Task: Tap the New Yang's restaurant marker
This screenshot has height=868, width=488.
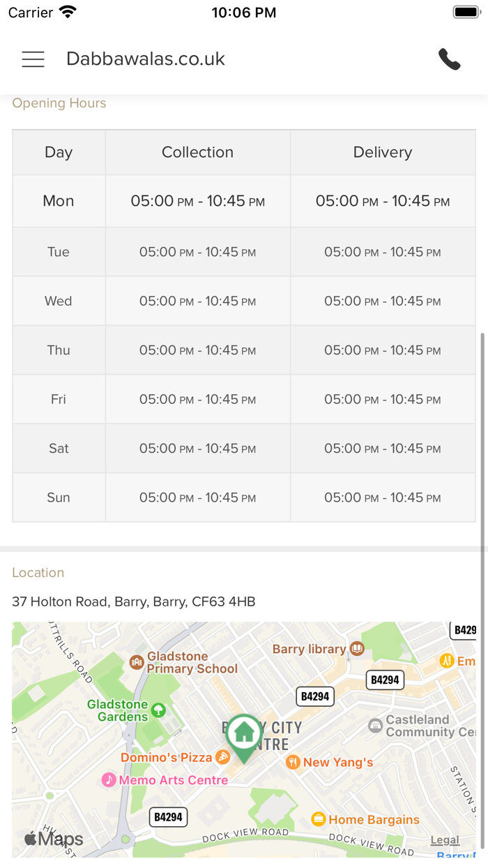Action: coord(293,762)
